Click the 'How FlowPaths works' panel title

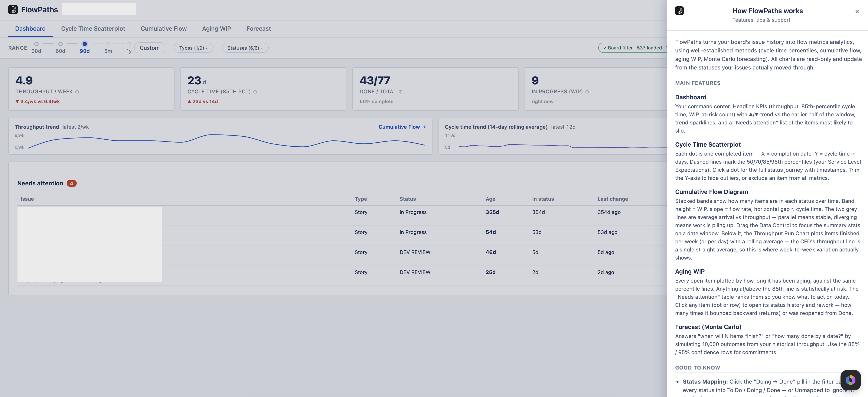[767, 11]
